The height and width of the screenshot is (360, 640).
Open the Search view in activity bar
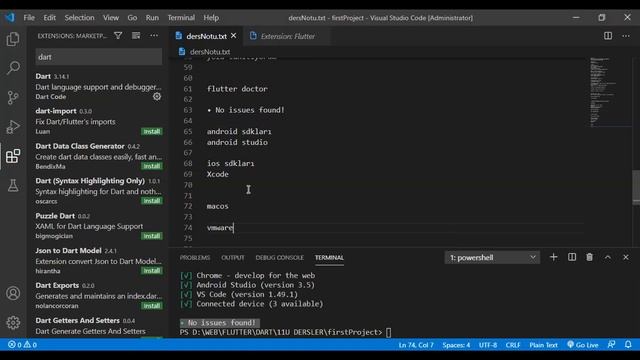(x=13, y=68)
